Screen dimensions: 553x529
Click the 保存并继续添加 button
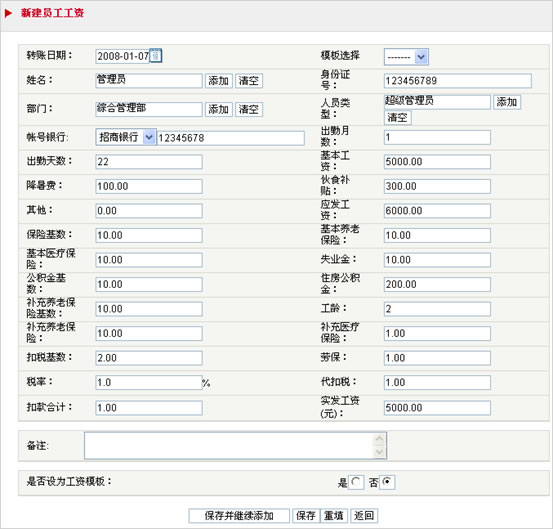point(239,516)
